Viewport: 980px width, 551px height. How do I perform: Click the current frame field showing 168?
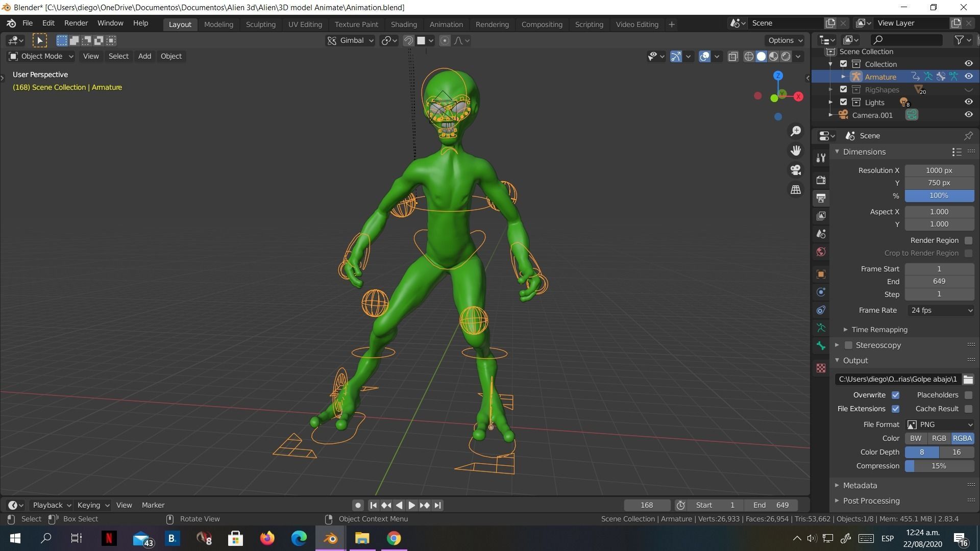tap(646, 505)
